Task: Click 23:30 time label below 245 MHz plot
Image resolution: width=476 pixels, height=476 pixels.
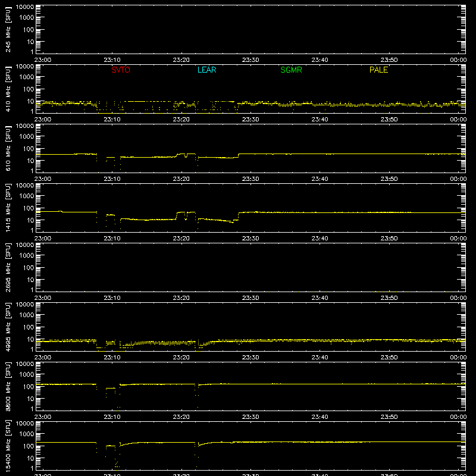Action: point(250,60)
